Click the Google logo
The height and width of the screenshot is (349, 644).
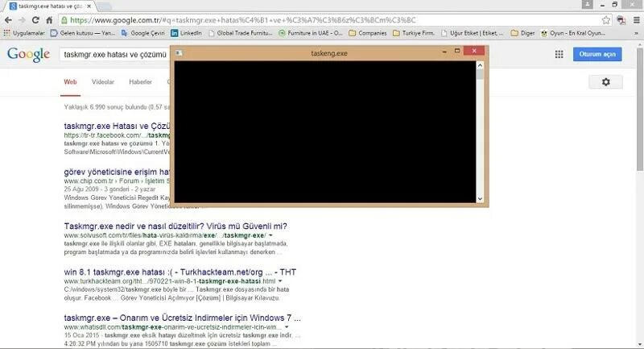(x=28, y=54)
